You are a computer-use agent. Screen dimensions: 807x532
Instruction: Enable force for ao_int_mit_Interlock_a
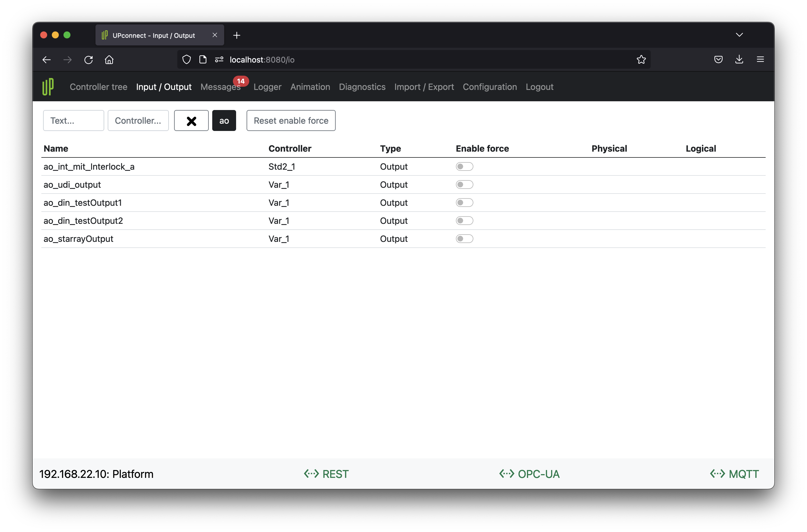click(464, 166)
